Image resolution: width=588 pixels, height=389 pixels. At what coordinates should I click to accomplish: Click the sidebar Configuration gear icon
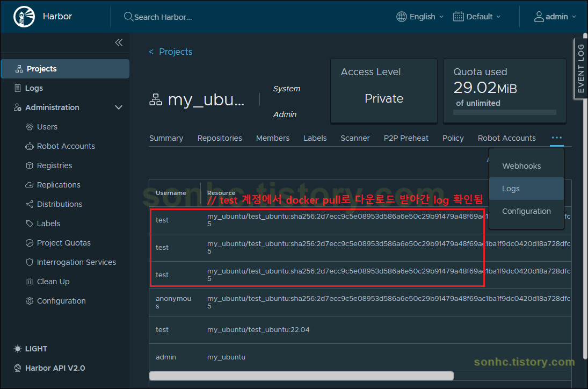[30, 301]
